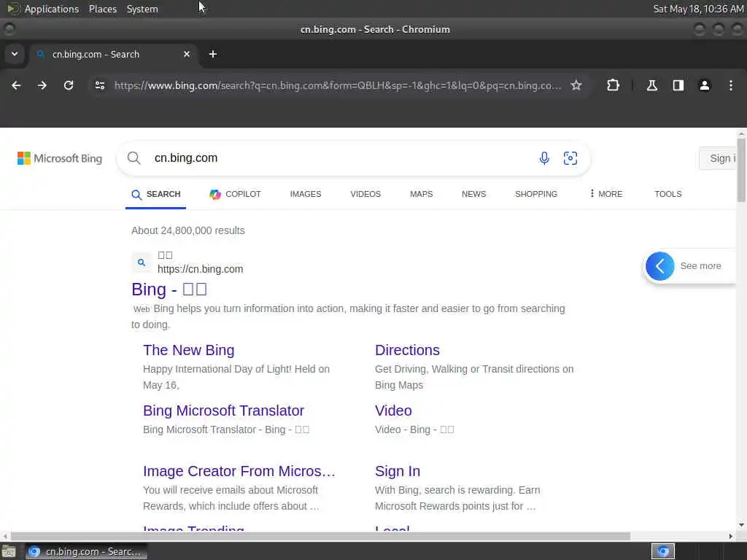
Task: Click the https://cn.bing.com URL text
Action: click(x=200, y=269)
